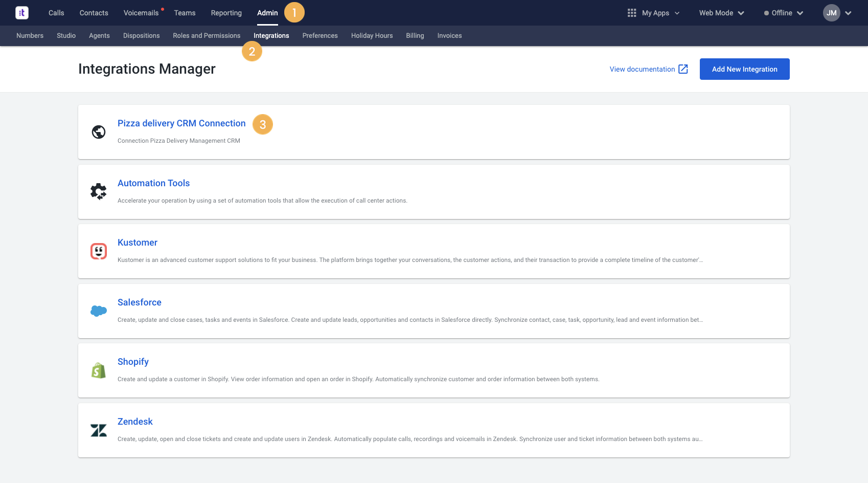Open the Automation Tools integration

pos(153,183)
